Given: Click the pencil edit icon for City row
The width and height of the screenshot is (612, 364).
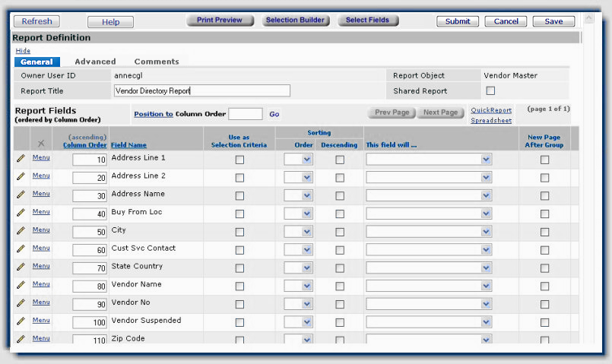Looking at the screenshot, I should coord(21,230).
